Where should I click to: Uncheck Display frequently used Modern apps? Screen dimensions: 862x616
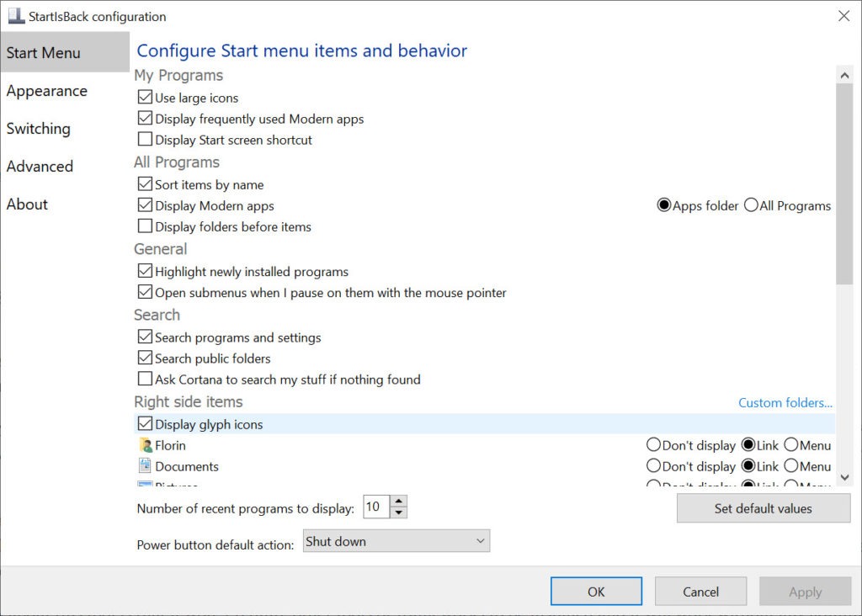tap(145, 118)
